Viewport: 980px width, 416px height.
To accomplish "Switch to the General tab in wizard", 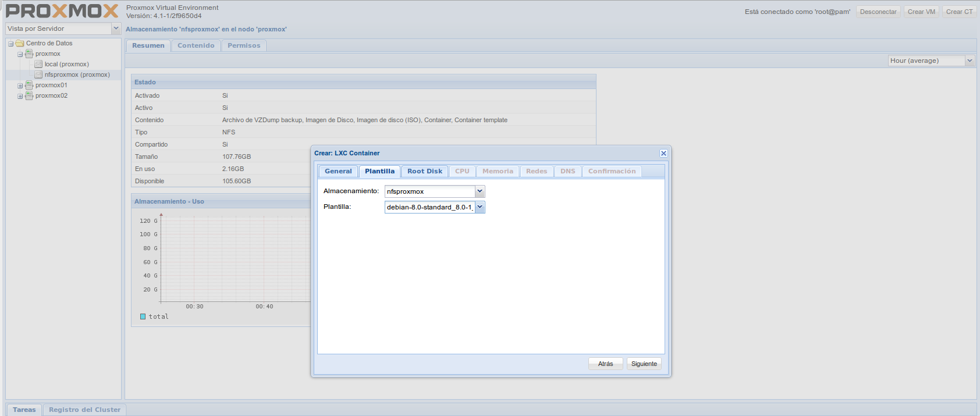I will (x=338, y=171).
